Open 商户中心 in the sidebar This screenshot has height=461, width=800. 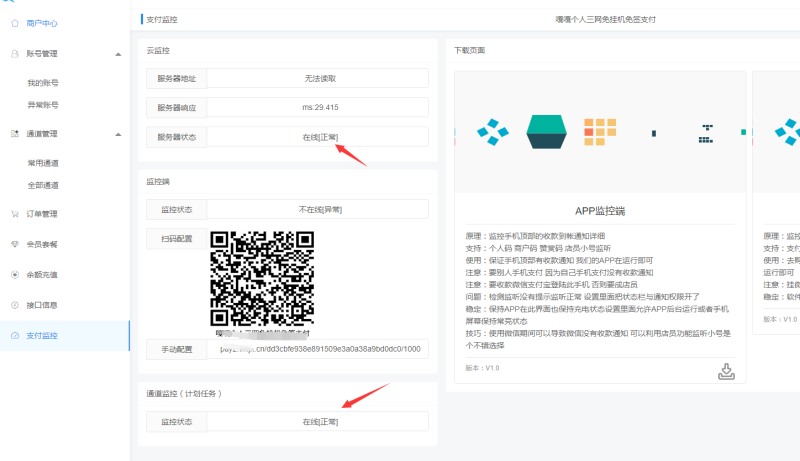pos(42,23)
